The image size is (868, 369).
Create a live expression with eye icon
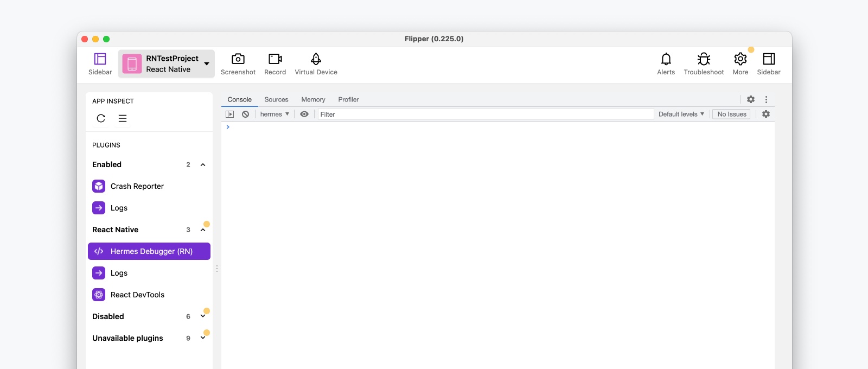coord(304,114)
